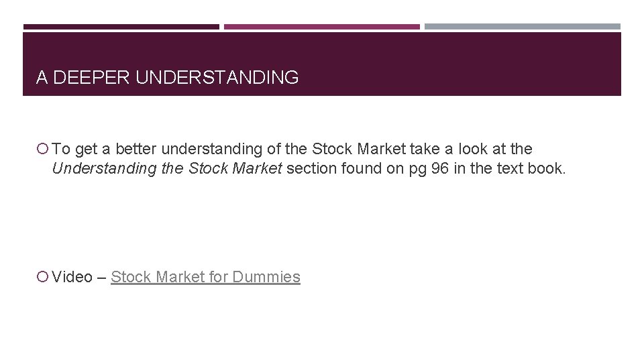Click the word 'Dummies' in the hyperlink
The width and height of the screenshot is (644, 362).
coord(266,277)
